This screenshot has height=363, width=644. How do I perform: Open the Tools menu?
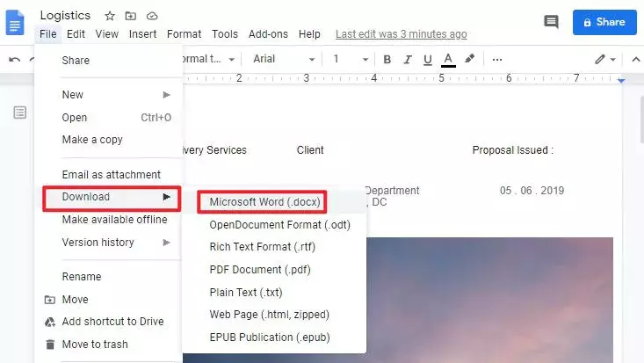click(225, 34)
